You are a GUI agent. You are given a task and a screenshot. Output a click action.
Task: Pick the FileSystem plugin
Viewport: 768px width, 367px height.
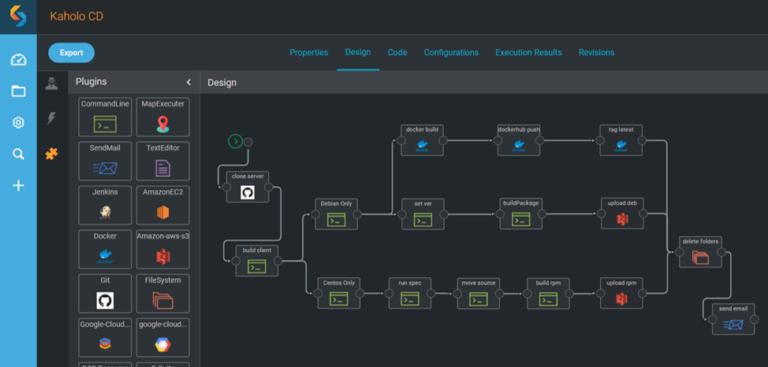tap(163, 294)
